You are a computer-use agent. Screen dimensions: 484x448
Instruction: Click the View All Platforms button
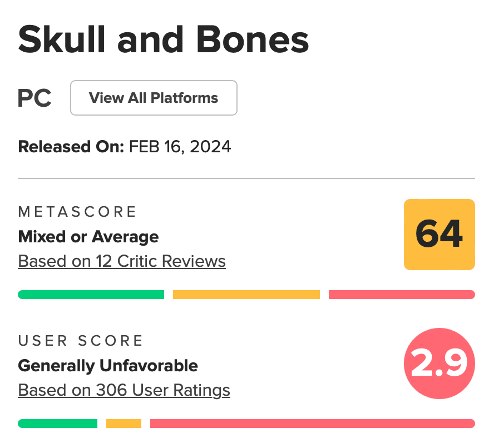(x=154, y=98)
